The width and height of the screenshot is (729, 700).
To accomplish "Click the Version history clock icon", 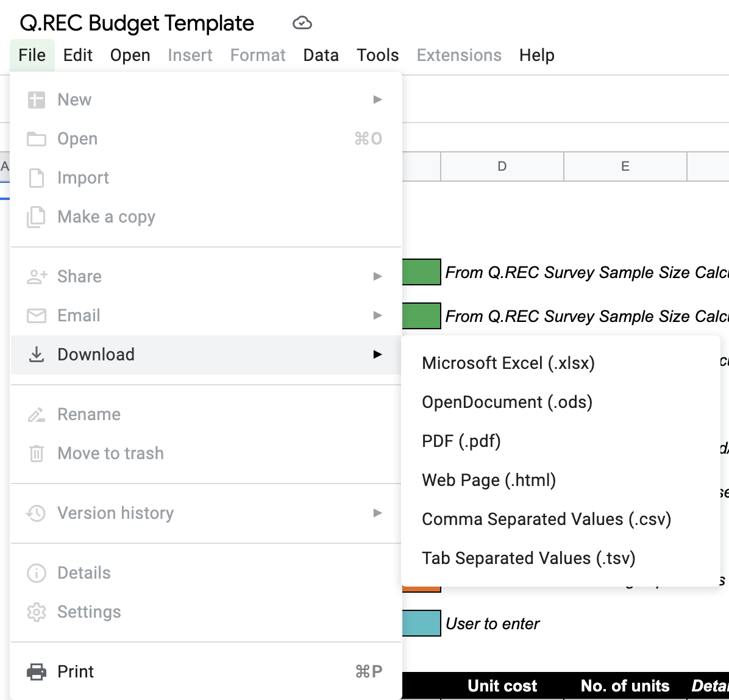I will coord(37,513).
